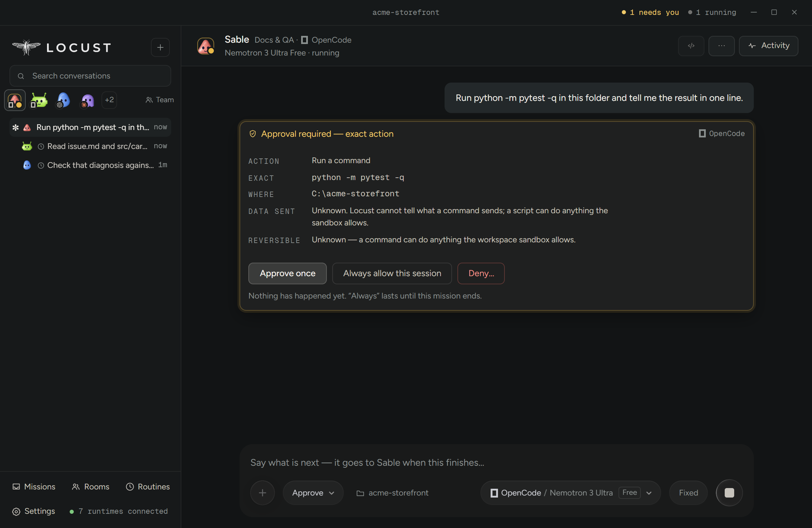This screenshot has width=812, height=528.
Task: Click the Fixed button
Action: 688,493
